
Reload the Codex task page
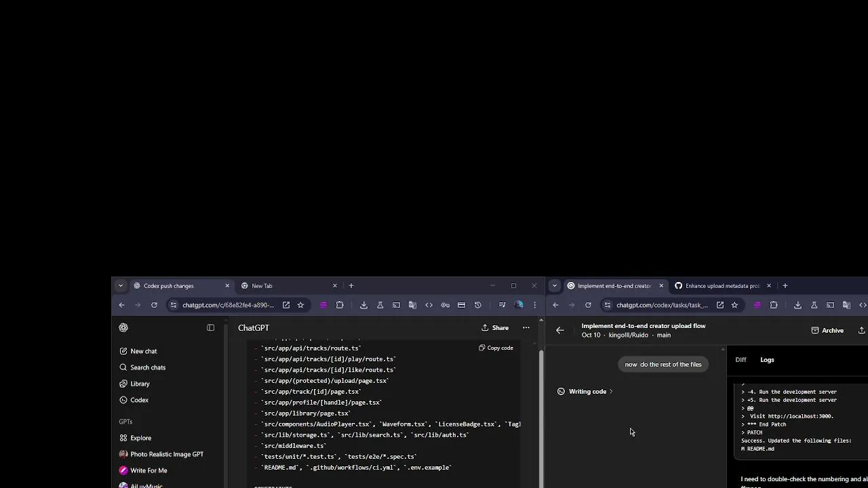[588, 305]
